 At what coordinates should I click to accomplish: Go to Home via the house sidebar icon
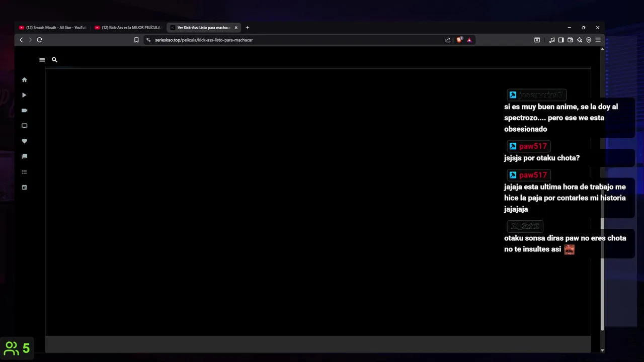tap(24, 79)
